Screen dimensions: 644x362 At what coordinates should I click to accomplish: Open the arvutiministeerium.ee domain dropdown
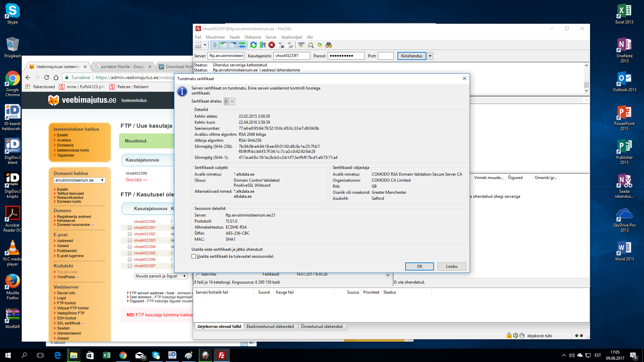coord(79,180)
